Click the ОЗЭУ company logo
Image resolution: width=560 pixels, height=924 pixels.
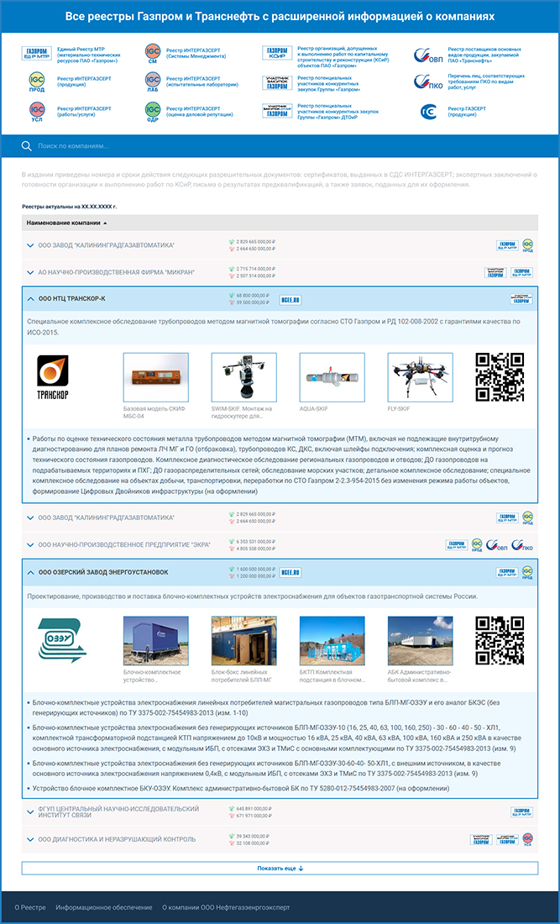pyautogui.click(x=60, y=641)
